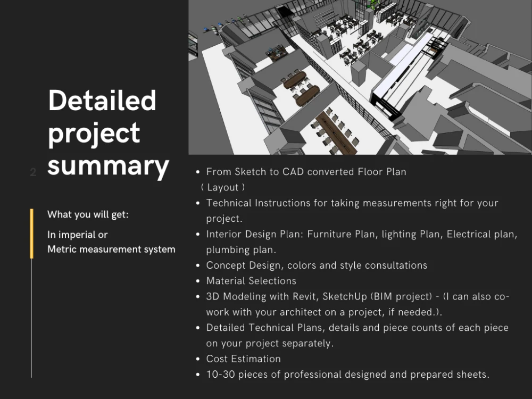
Task: Click the 'Interior Design Plan' bullet point
Action: (x=361, y=234)
